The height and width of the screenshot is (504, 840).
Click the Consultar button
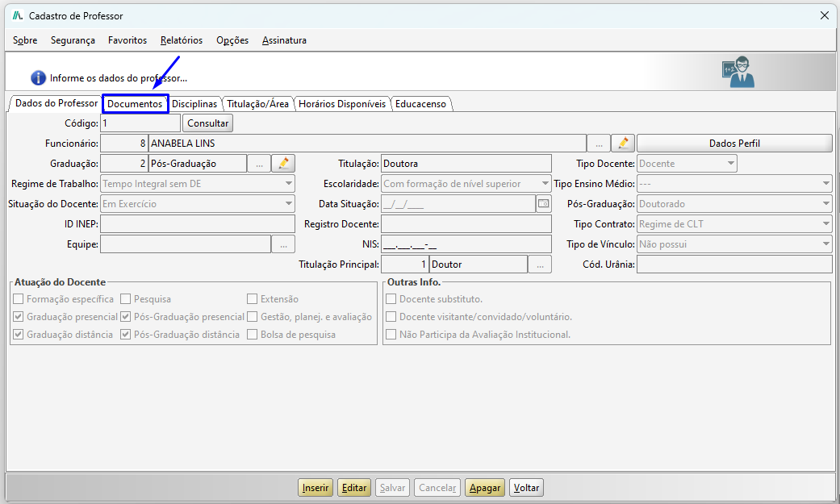coord(208,123)
